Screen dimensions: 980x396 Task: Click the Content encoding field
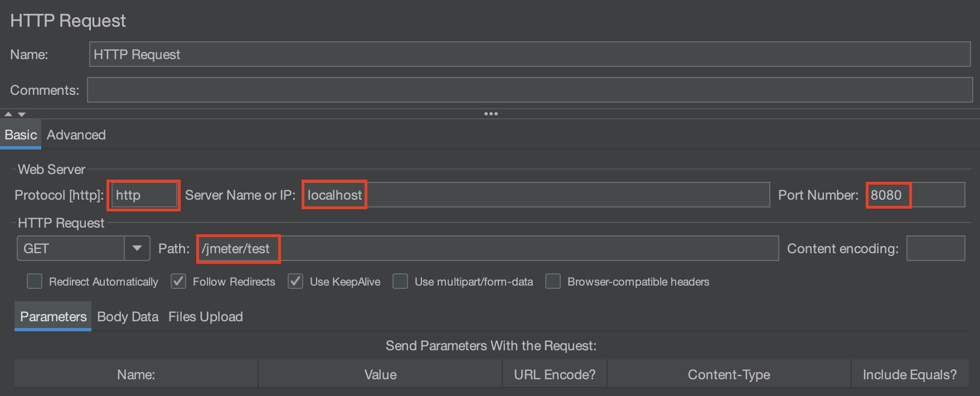(x=935, y=249)
